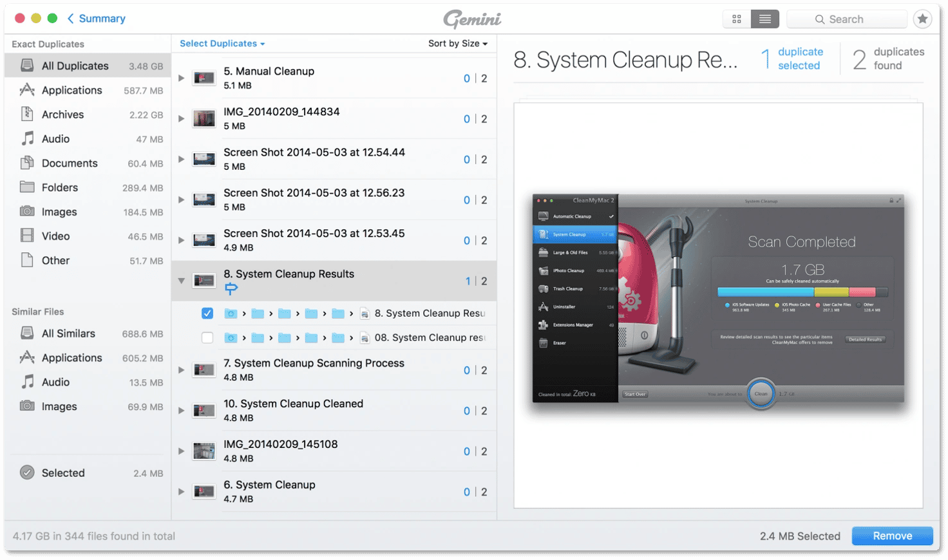Click the All Similars icon
Viewport: 948px width, 560px height.
(x=27, y=333)
